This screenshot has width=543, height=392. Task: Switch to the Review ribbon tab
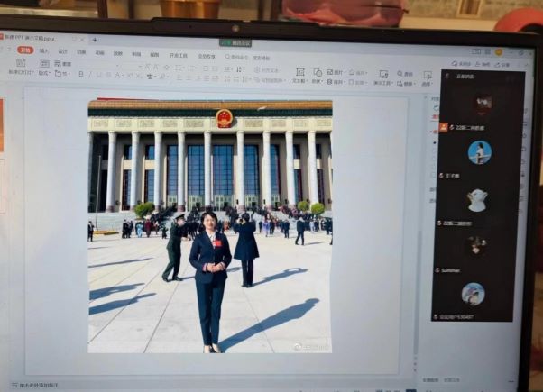click(136, 54)
